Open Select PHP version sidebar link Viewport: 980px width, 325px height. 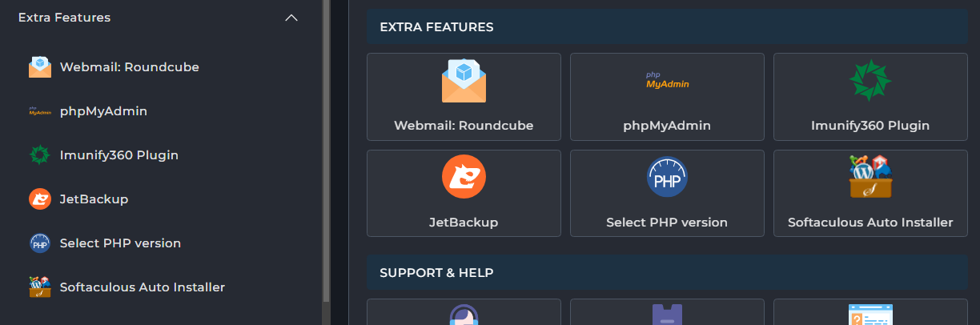point(120,243)
